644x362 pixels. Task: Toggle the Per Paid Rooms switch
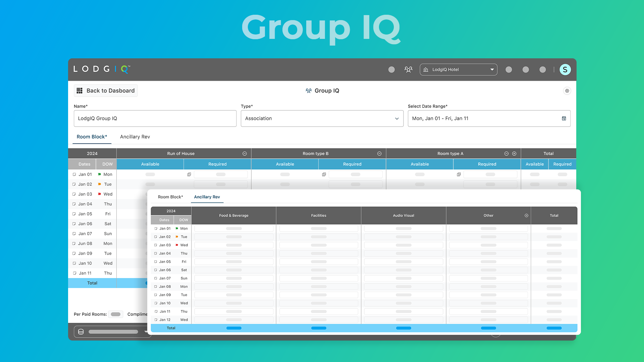(115, 314)
